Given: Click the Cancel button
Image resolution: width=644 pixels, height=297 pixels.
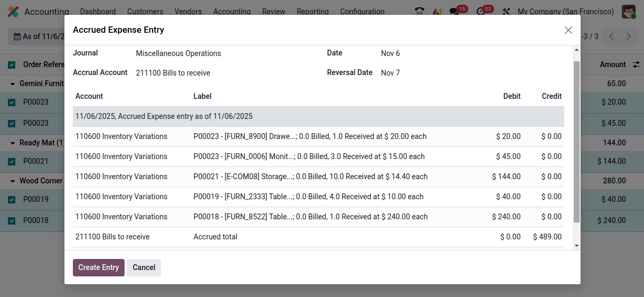Looking at the screenshot, I should (x=144, y=267).
